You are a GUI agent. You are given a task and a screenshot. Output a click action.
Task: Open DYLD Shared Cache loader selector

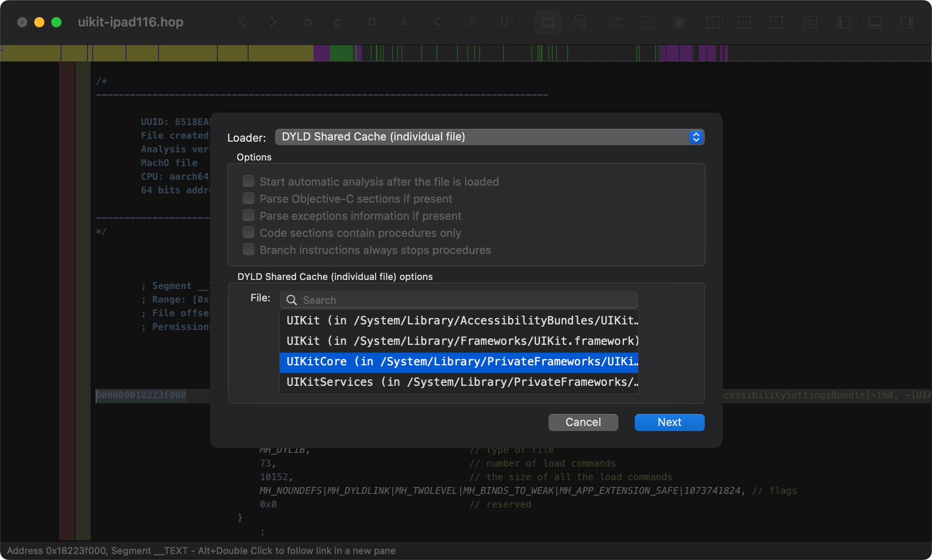click(x=489, y=138)
